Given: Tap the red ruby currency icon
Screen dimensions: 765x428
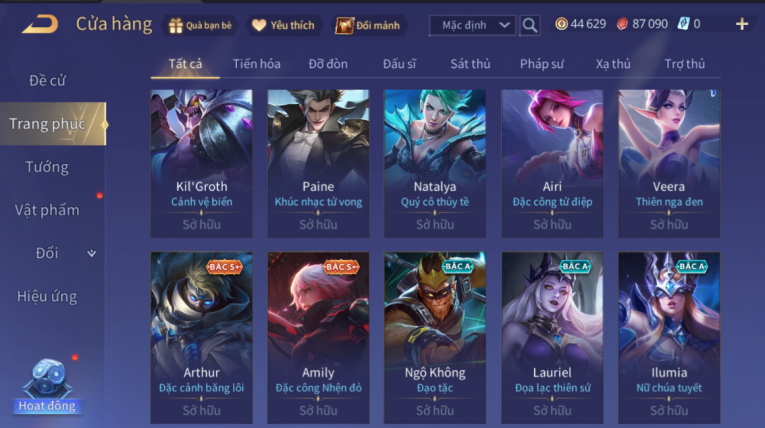Looking at the screenshot, I should click(x=623, y=24).
